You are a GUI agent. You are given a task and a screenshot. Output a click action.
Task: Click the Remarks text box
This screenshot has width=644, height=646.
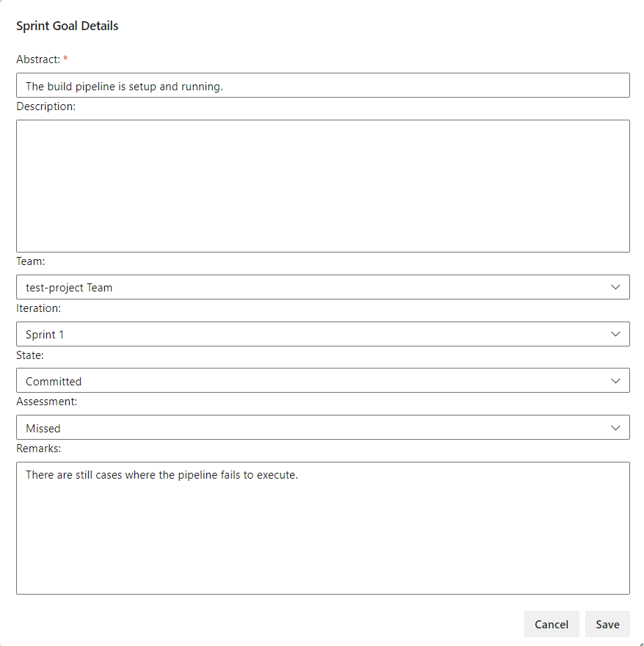tap(323, 527)
